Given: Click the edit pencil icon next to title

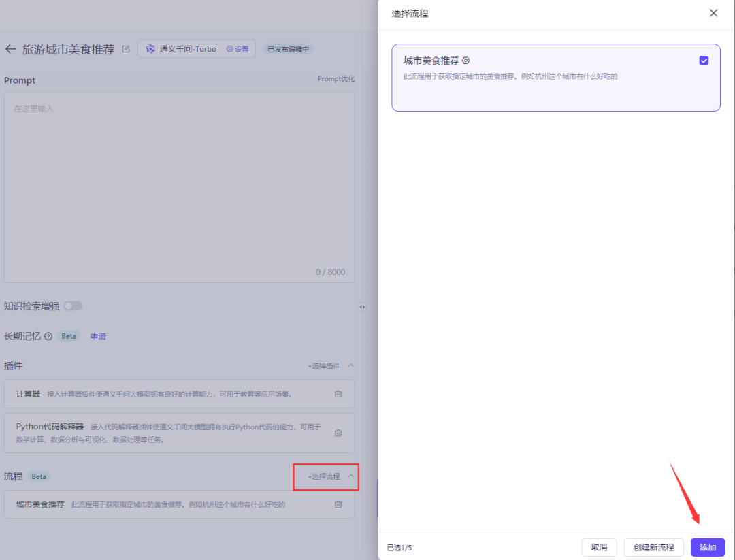Looking at the screenshot, I should pyautogui.click(x=126, y=49).
